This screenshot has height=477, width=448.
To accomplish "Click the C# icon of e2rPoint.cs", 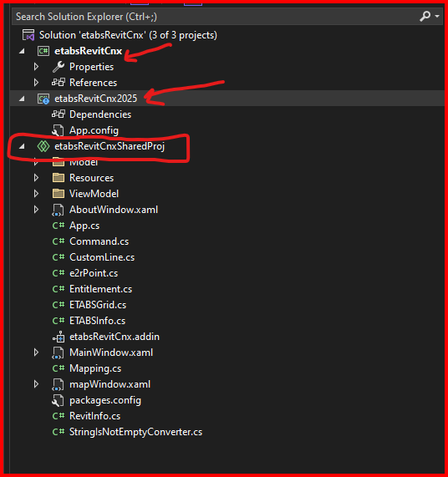I will (59, 273).
